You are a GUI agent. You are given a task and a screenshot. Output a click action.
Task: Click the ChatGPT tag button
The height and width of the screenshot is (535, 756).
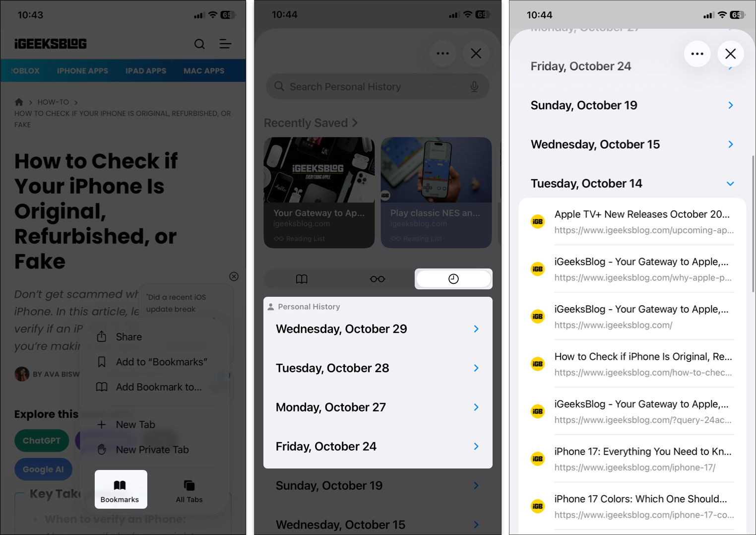point(42,440)
